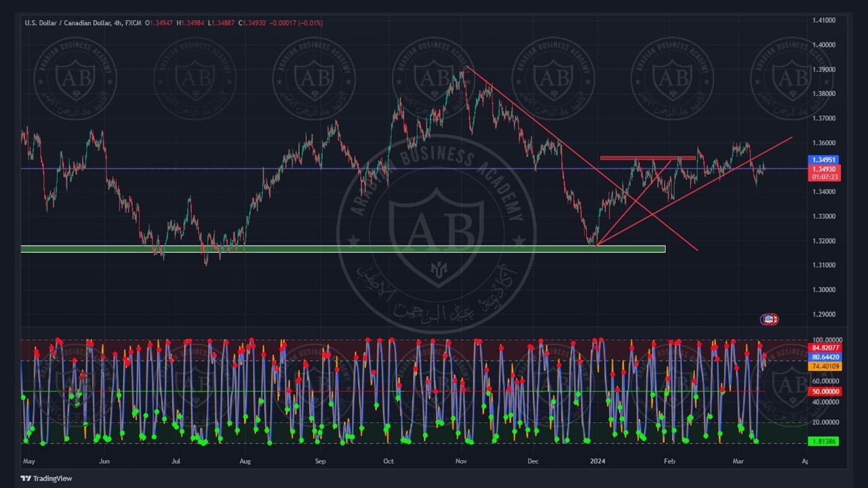Click the price change −0.00017 (−0.01%)

tap(296, 23)
